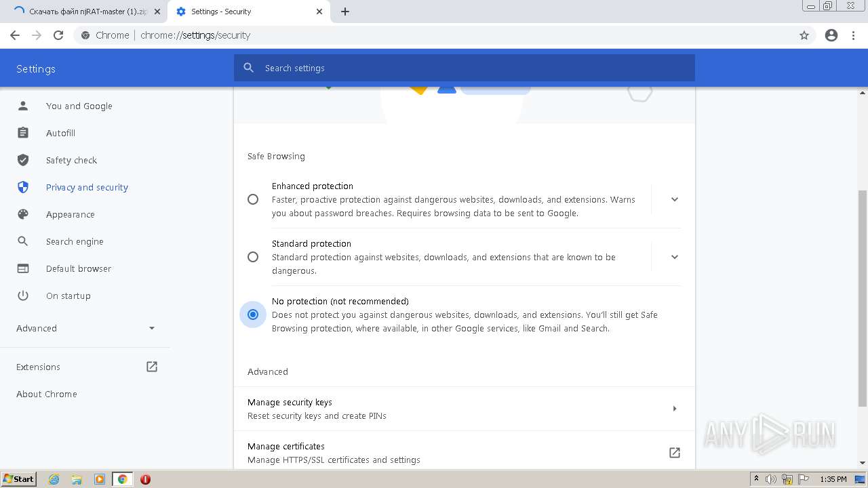Show hidden system tray icons
This screenshot has height=488, width=868.
pyautogui.click(x=756, y=479)
